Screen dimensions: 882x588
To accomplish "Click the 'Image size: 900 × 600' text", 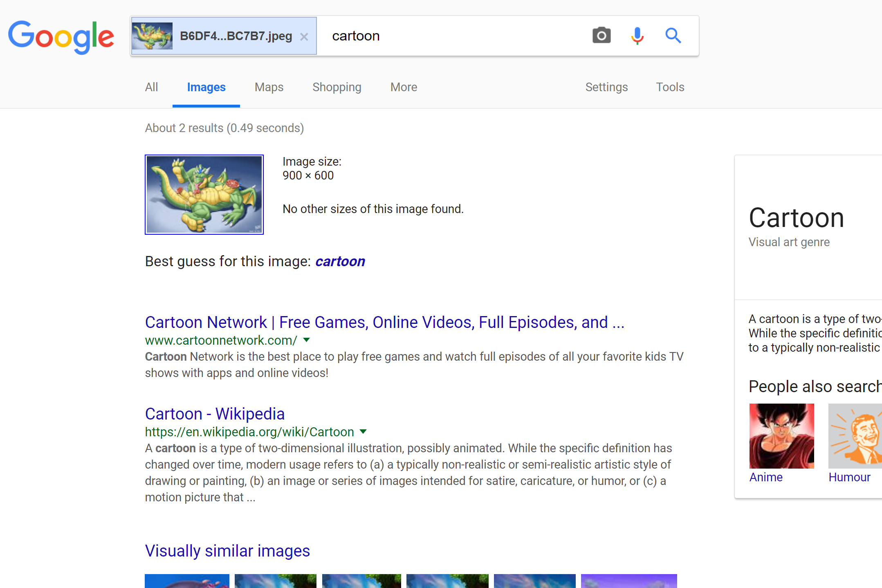I will point(312,168).
